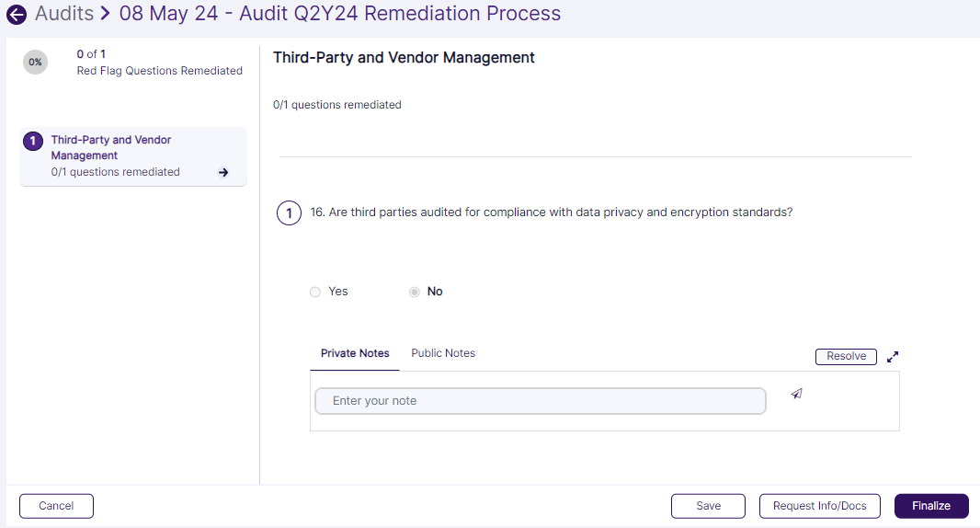Screen dimensions: 980x528
Task: Switch to the Private Notes tab
Action: [355, 353]
